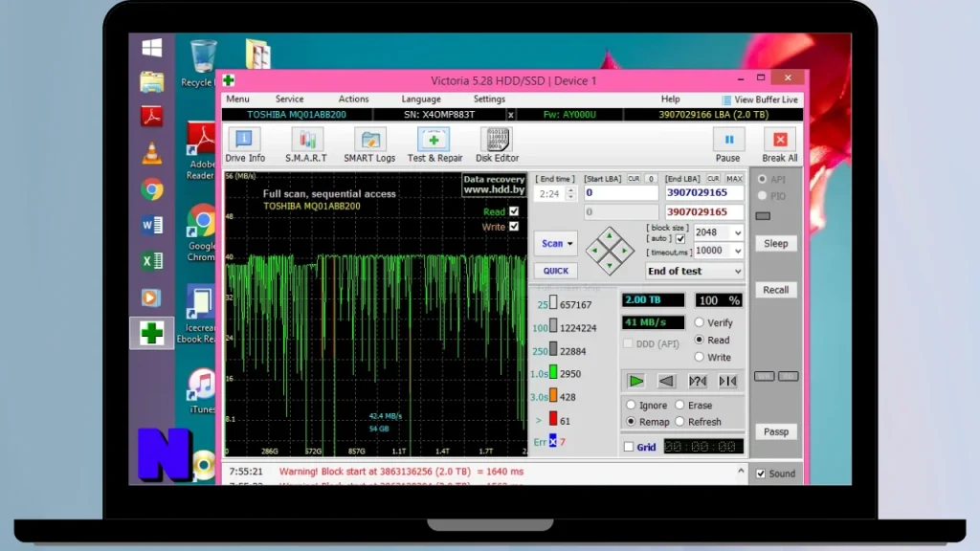
Task: Open Chrome from the sidebar
Action: pyautogui.click(x=152, y=189)
